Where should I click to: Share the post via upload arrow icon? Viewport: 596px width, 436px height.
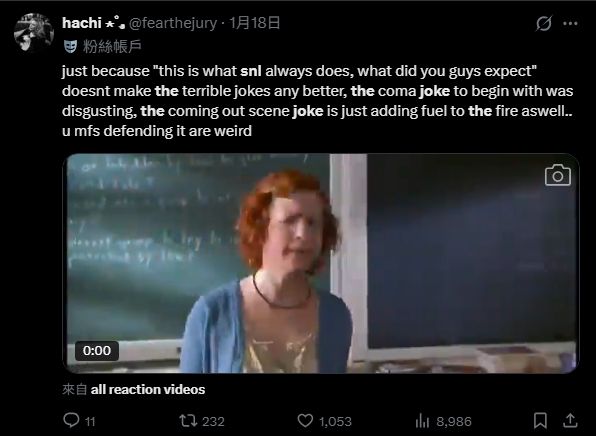tap(570, 420)
